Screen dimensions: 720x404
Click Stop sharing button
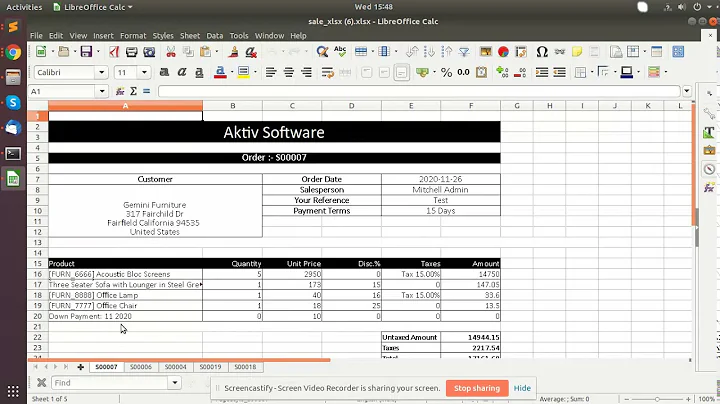(477, 388)
